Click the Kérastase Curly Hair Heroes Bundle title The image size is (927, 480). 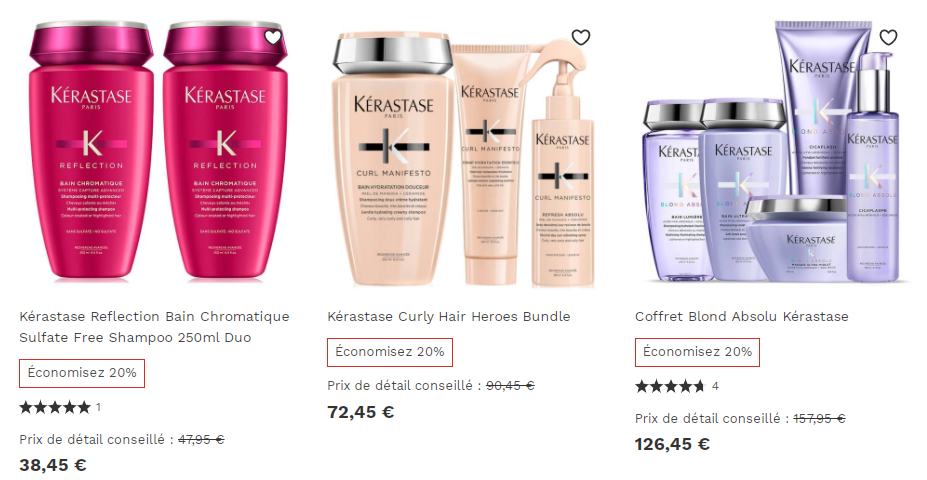(x=449, y=317)
